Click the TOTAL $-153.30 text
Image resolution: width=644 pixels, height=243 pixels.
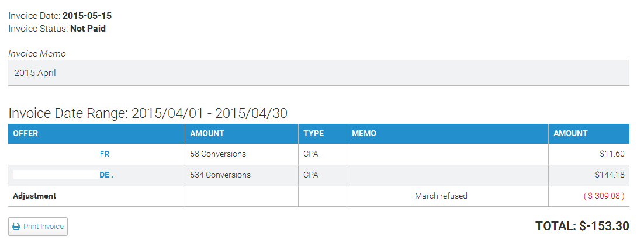(x=582, y=226)
